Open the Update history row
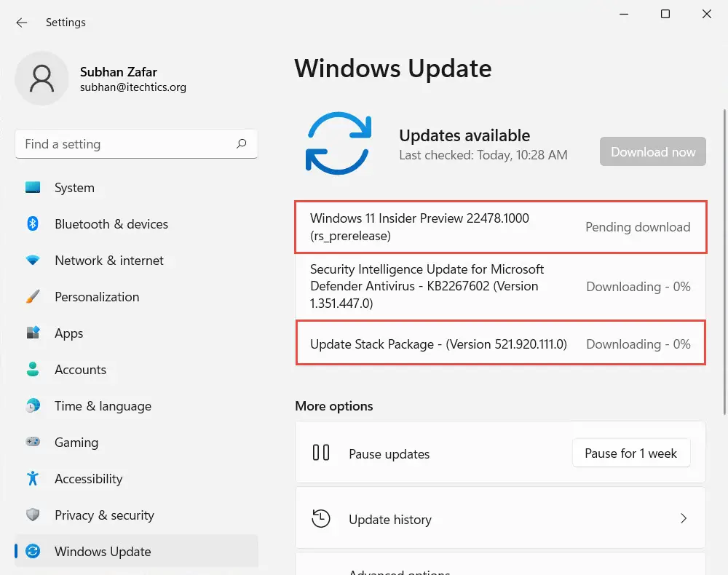This screenshot has height=575, width=728. pyautogui.click(x=501, y=518)
